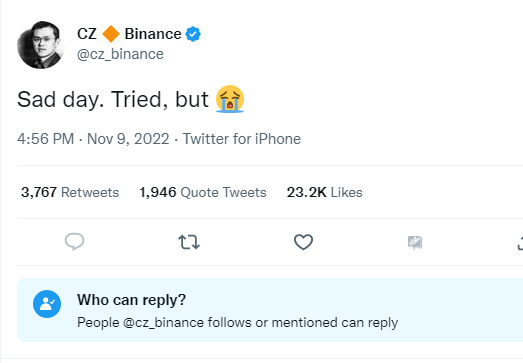This screenshot has width=523, height=363.
Task: Click the crying face emoji in tweet
Action: [230, 99]
